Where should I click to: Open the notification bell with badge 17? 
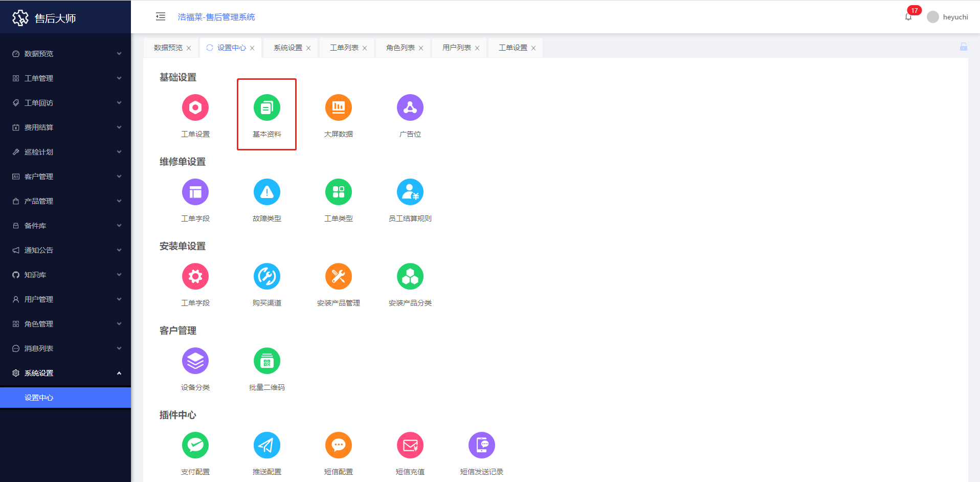(908, 17)
